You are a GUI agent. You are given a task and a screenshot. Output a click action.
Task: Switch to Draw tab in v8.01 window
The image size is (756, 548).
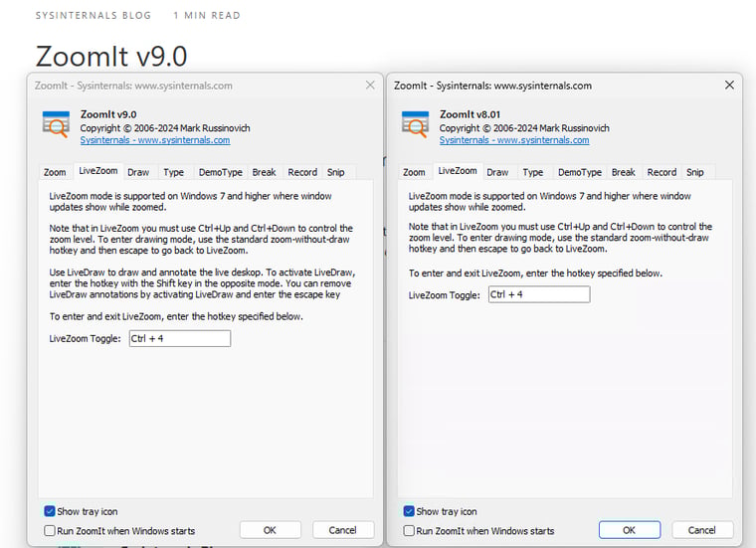tap(497, 172)
